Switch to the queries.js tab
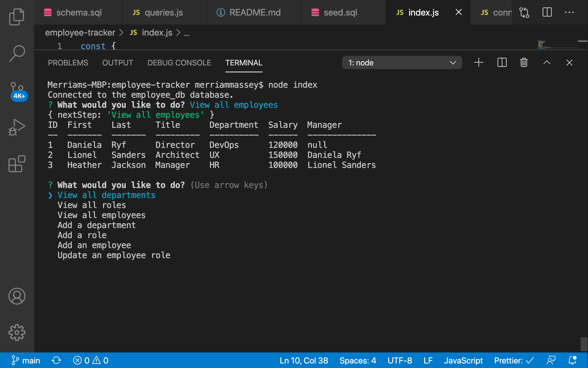The image size is (588, 368). (x=164, y=12)
